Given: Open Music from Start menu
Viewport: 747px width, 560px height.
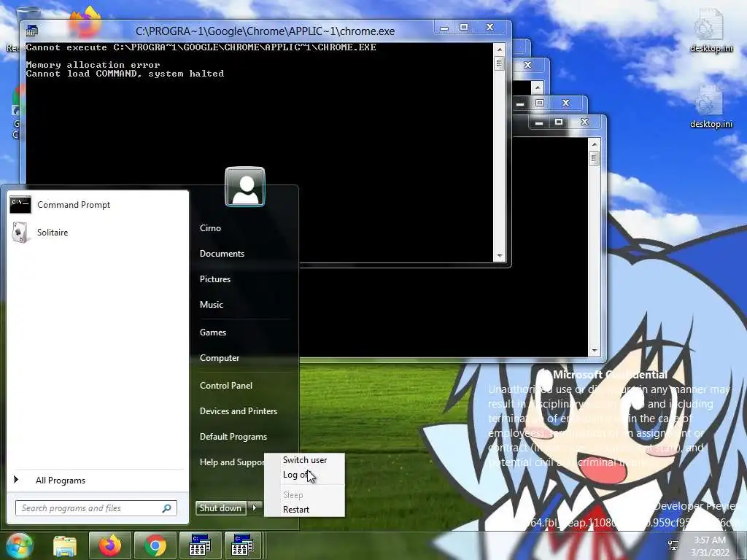Looking at the screenshot, I should click(211, 305).
